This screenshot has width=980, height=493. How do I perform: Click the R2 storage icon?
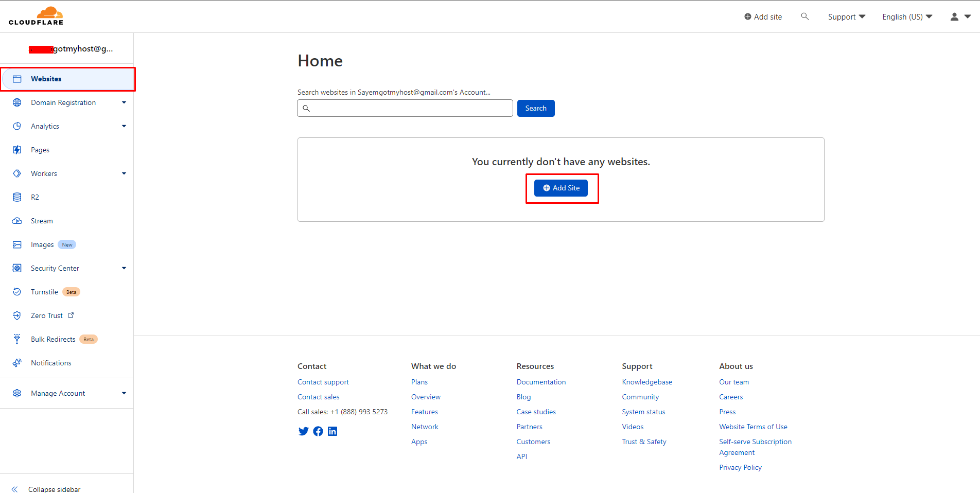coord(17,197)
